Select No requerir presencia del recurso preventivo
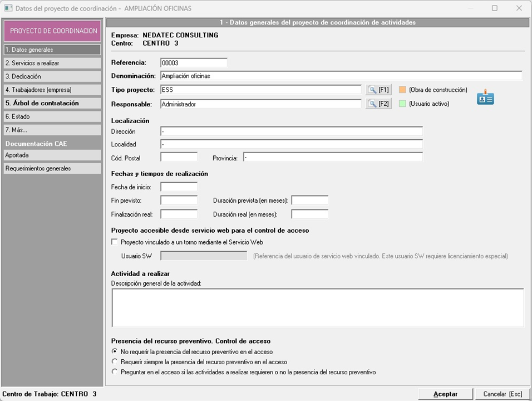532x401 pixels. tap(115, 352)
